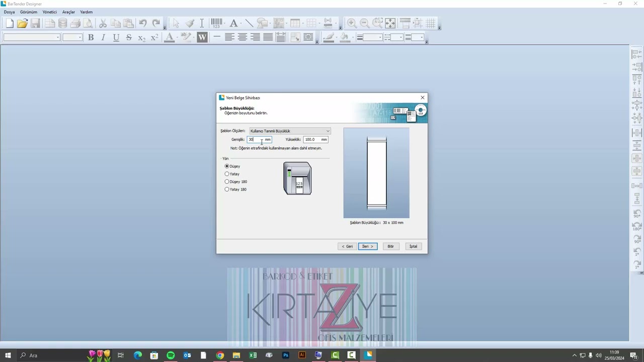Click the Superscript icon
Image resolution: width=644 pixels, height=362 pixels.
(x=154, y=37)
